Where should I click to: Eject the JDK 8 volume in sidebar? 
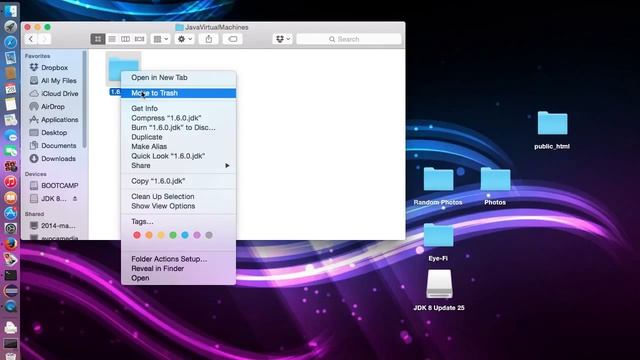75,199
